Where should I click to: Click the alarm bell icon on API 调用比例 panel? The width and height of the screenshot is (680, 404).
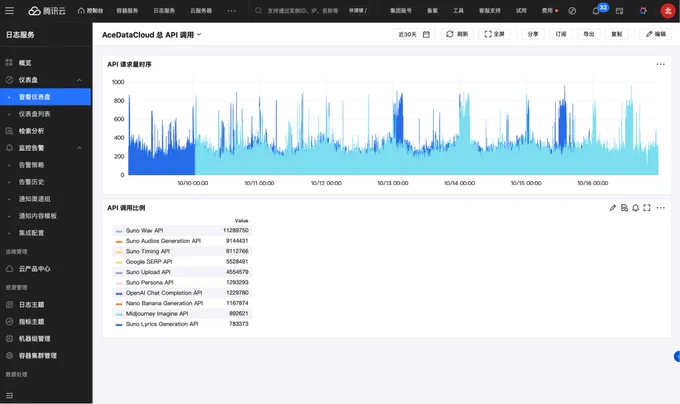[635, 208]
